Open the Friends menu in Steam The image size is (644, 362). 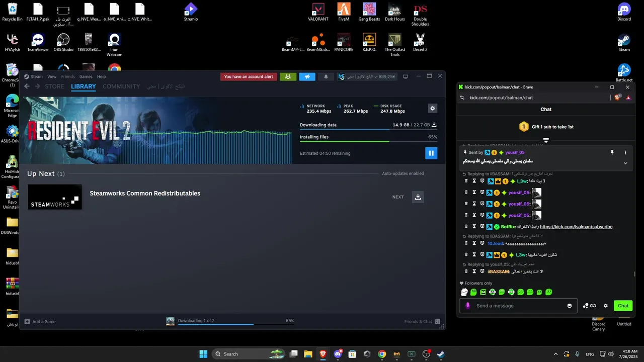(x=68, y=77)
